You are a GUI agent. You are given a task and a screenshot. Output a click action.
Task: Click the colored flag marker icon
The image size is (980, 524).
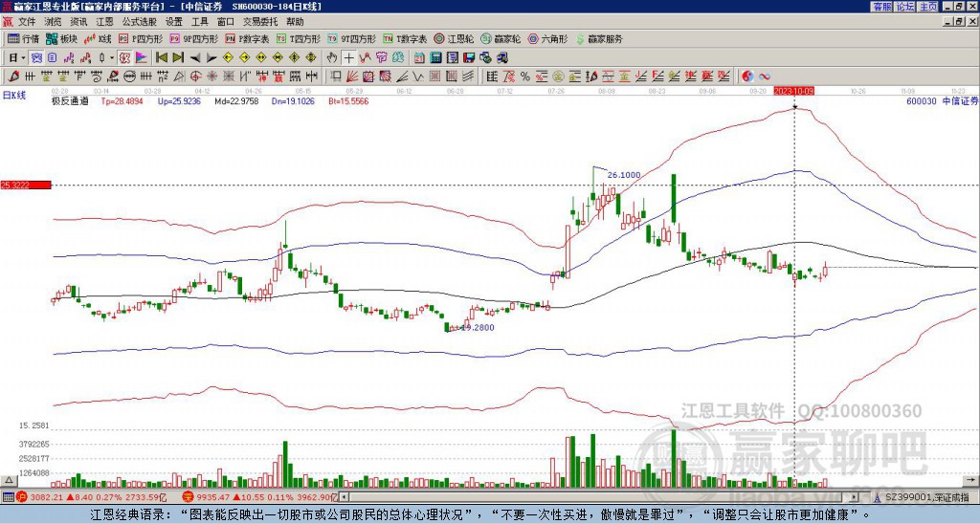pyautogui.click(x=142, y=58)
